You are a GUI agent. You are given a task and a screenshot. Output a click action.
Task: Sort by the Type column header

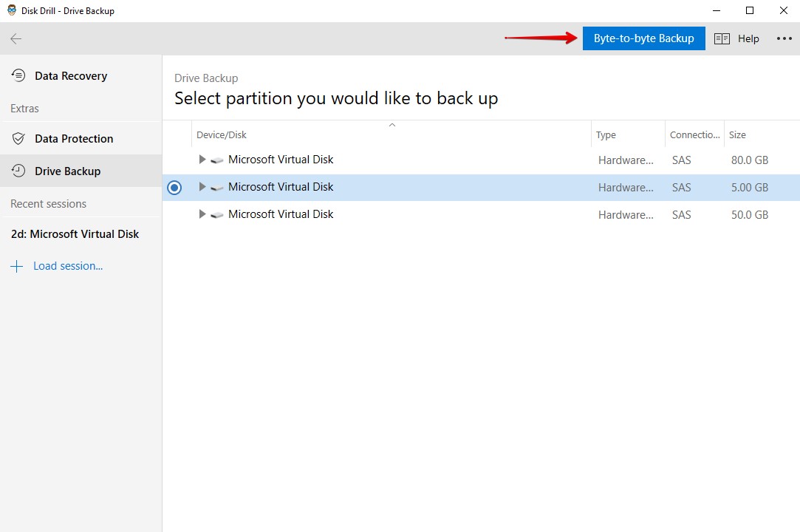[628, 134]
